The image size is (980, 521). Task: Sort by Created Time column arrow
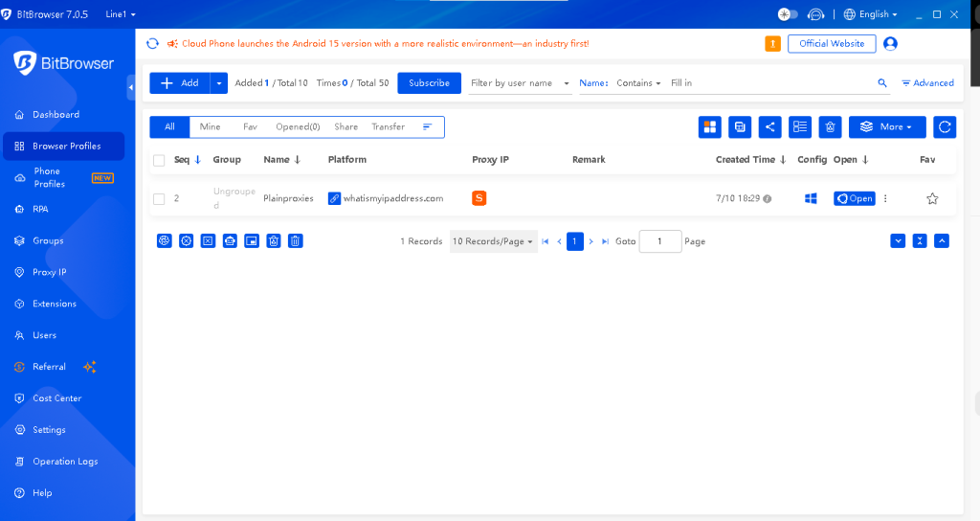783,160
